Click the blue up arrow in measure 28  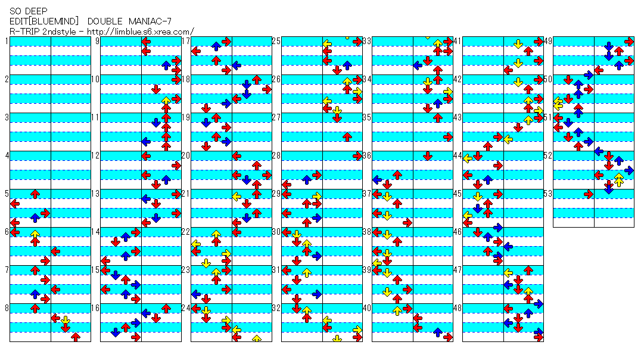[307, 179]
